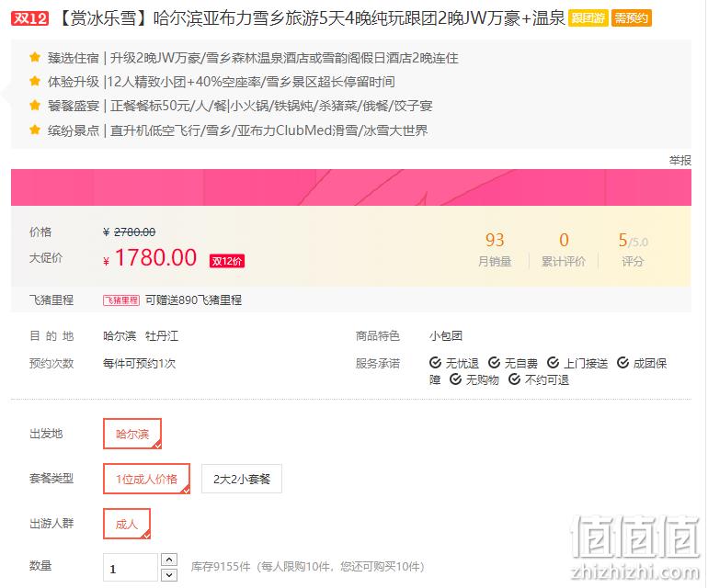
Task: Click the quantity input field
Action: [x=131, y=567]
